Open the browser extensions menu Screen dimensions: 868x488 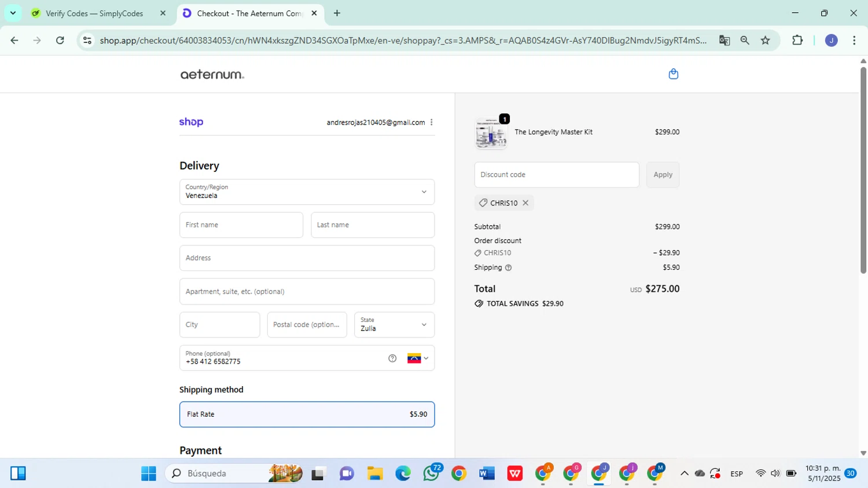pos(797,41)
